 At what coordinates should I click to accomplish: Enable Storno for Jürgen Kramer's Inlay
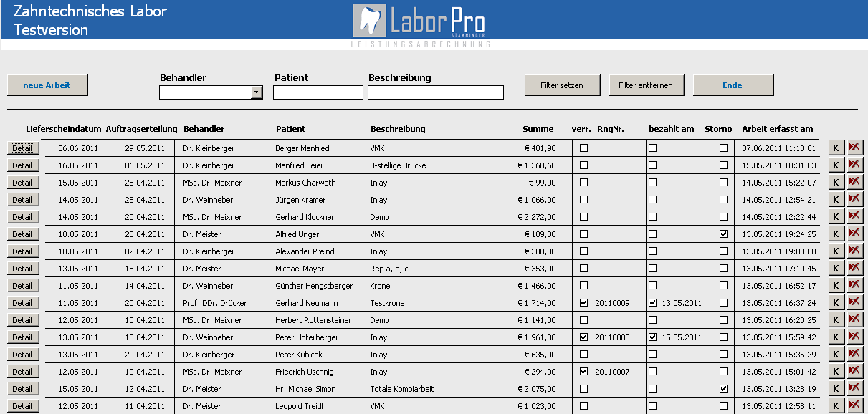pyautogui.click(x=723, y=200)
